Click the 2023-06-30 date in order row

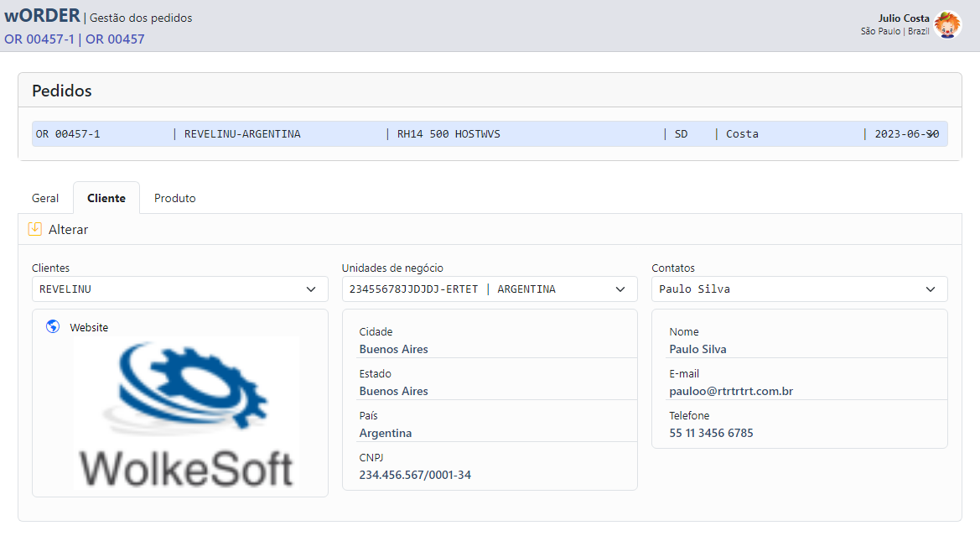[x=907, y=134]
